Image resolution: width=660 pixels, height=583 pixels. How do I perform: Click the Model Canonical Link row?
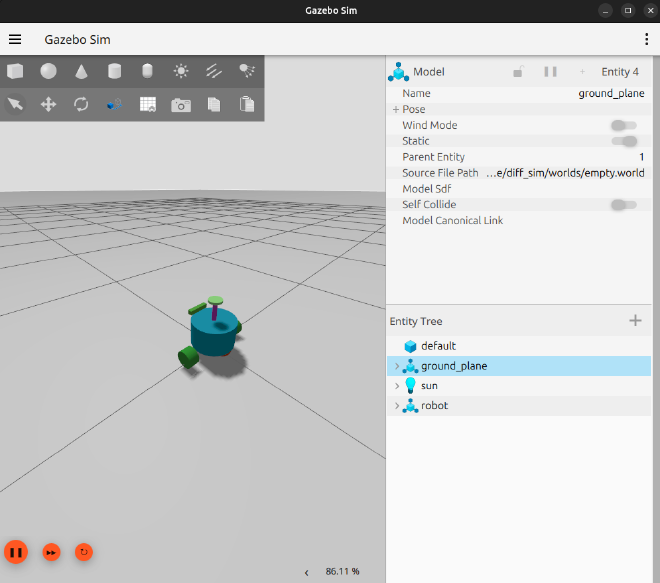click(519, 221)
